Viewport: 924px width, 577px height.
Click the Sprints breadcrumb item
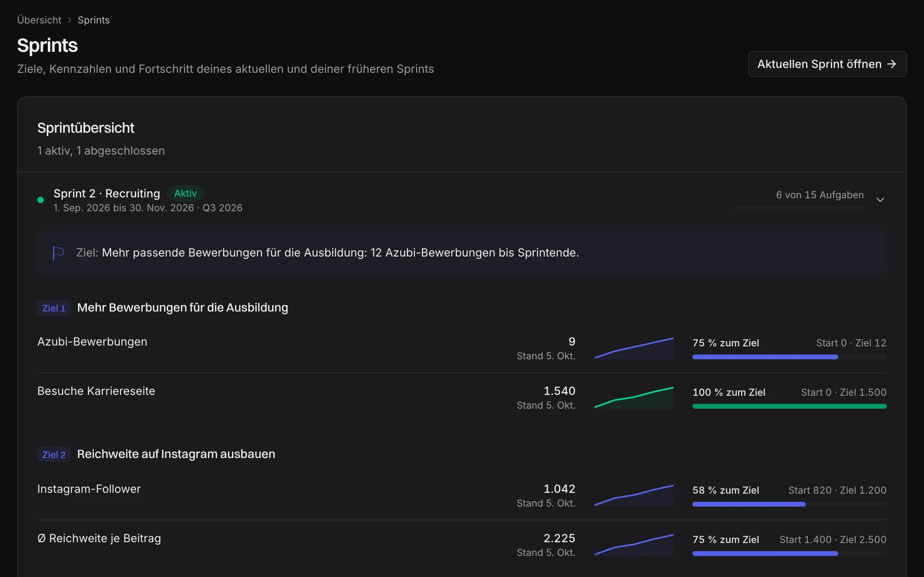(94, 20)
